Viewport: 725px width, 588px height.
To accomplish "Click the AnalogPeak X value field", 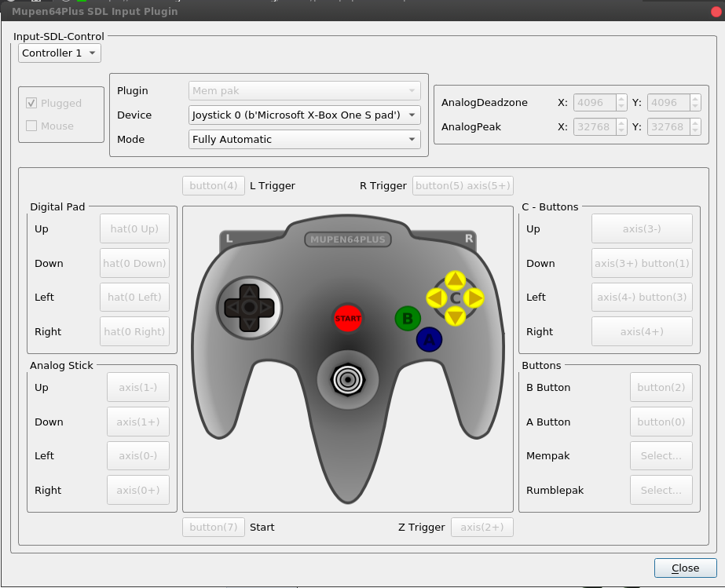I will [x=595, y=126].
